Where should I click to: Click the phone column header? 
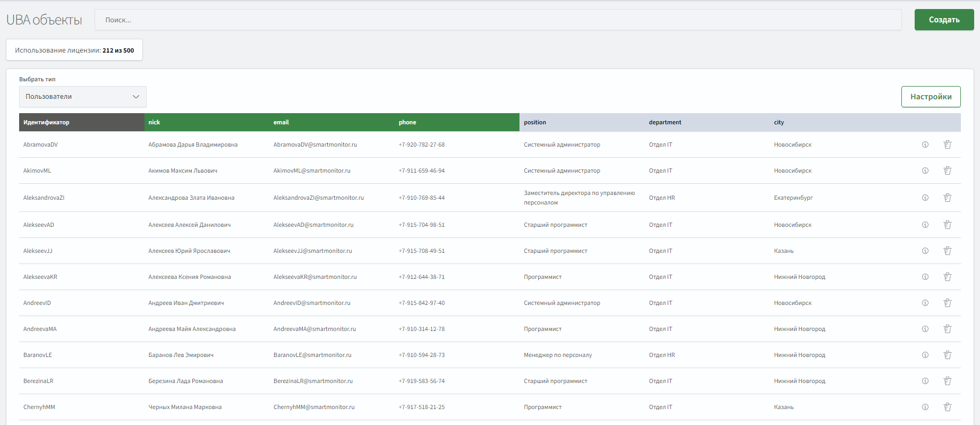(457, 122)
